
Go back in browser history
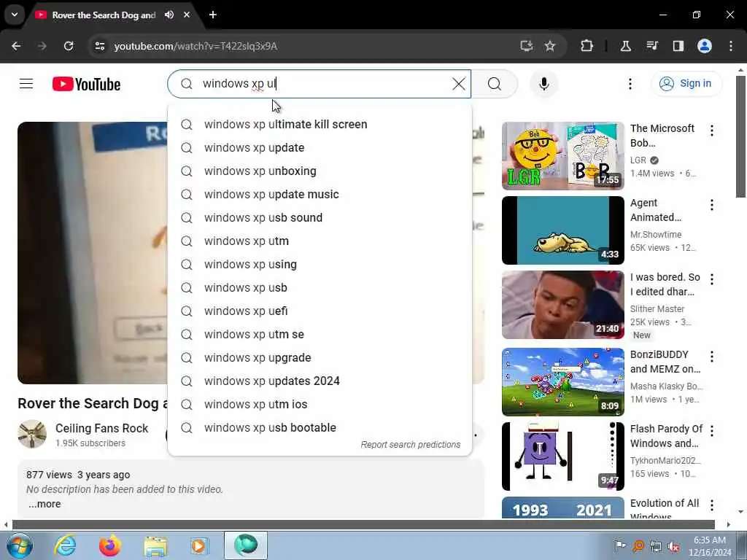coord(16,46)
